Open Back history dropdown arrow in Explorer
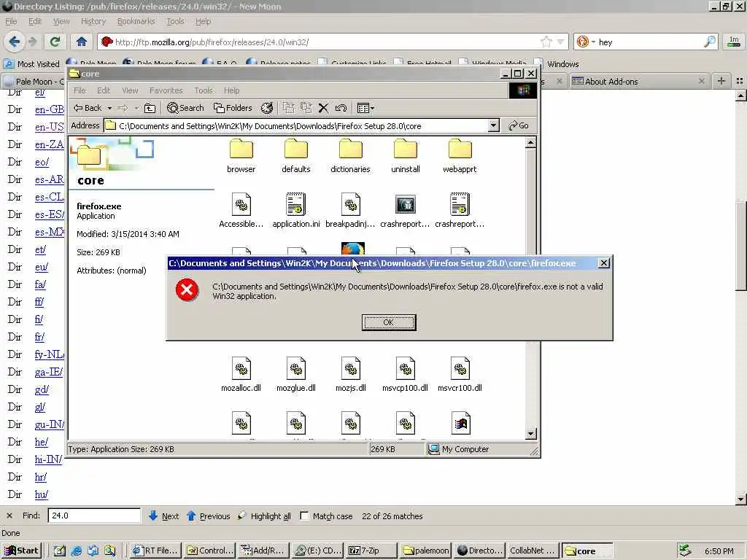 click(109, 108)
